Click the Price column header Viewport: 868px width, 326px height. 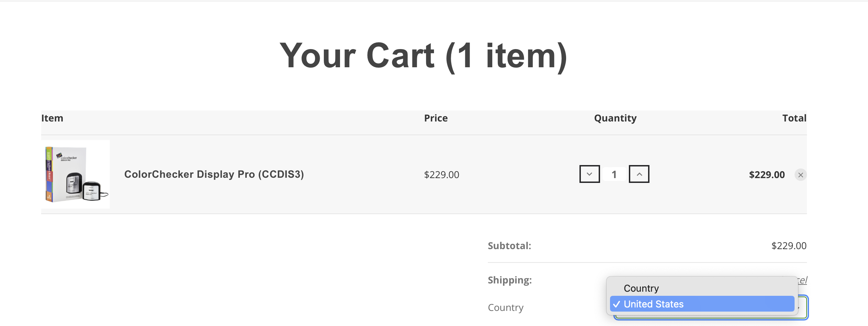[436, 118]
